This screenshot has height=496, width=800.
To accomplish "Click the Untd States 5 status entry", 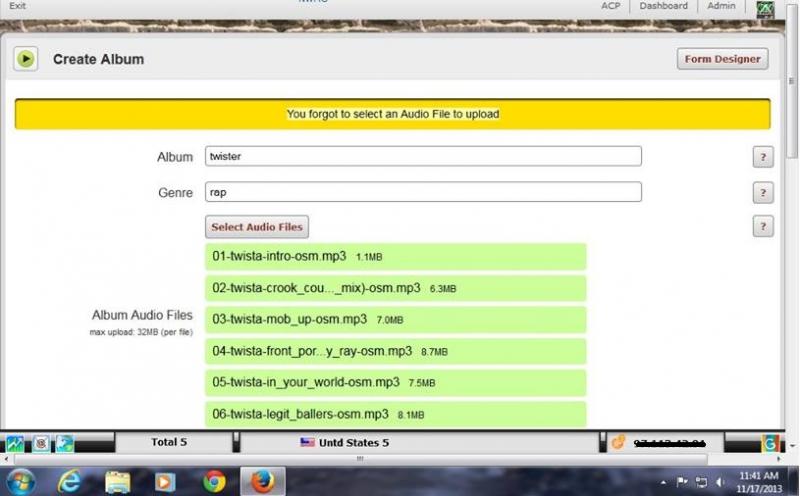I will coord(344,442).
